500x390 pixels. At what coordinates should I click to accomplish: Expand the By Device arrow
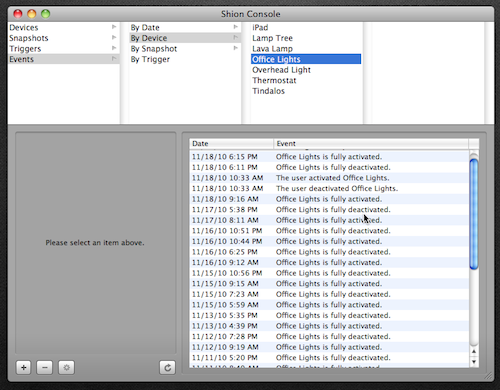click(236, 37)
